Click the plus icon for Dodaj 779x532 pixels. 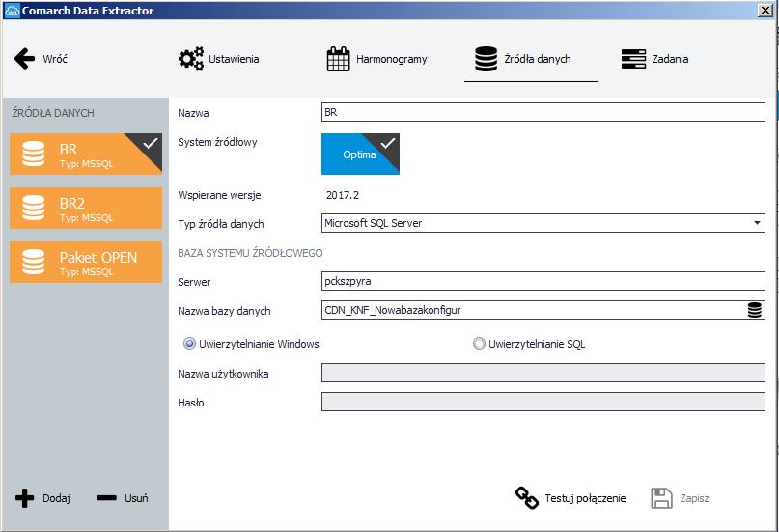click(24, 498)
